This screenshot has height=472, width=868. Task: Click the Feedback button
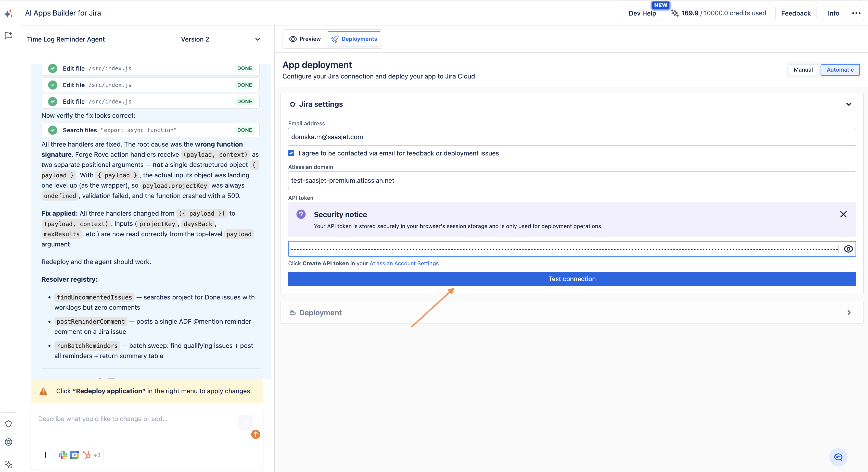(x=796, y=13)
